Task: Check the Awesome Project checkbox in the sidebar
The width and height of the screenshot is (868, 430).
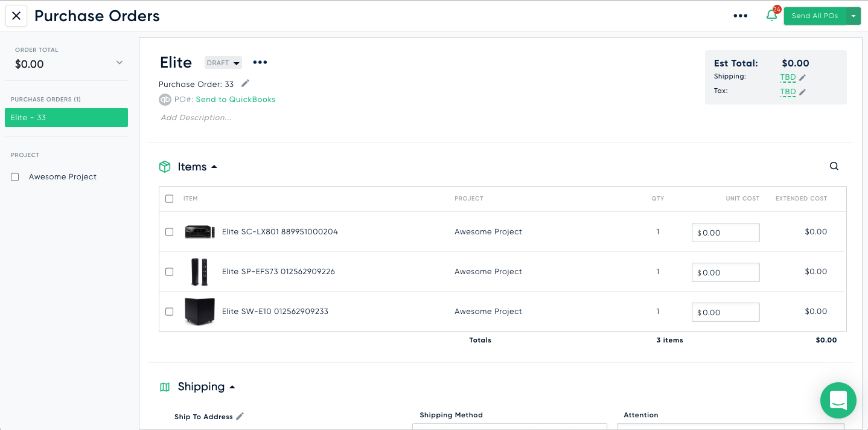Action: [x=15, y=177]
